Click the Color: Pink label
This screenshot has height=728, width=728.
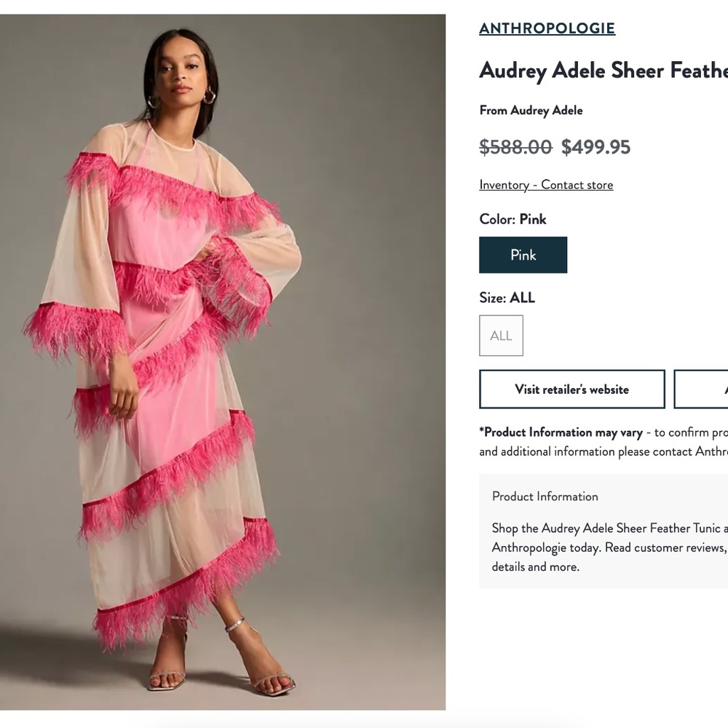tap(512, 219)
